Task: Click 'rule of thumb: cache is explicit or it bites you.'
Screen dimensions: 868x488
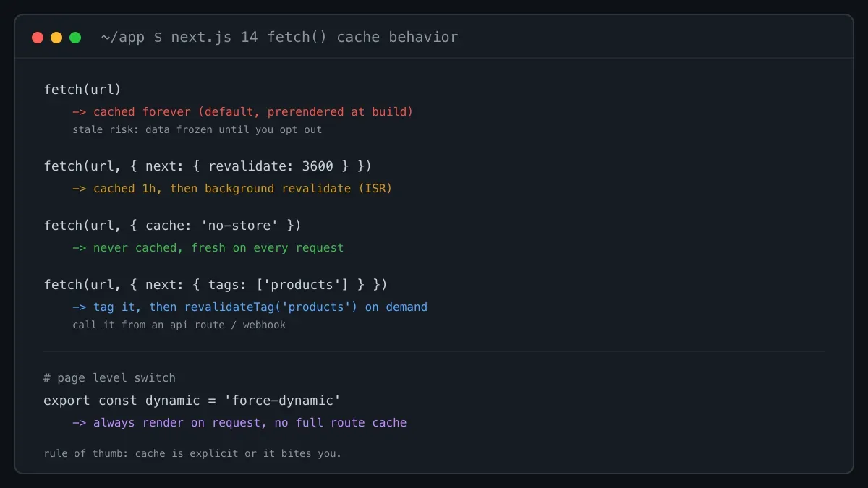Action: pos(192,454)
